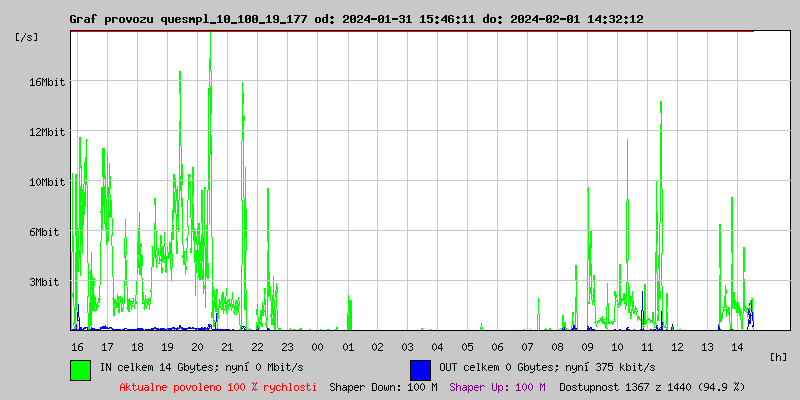Image resolution: width=800 pixels, height=400 pixels.
Task: Click the 00 hour marker on x-axis
Action: 317,346
